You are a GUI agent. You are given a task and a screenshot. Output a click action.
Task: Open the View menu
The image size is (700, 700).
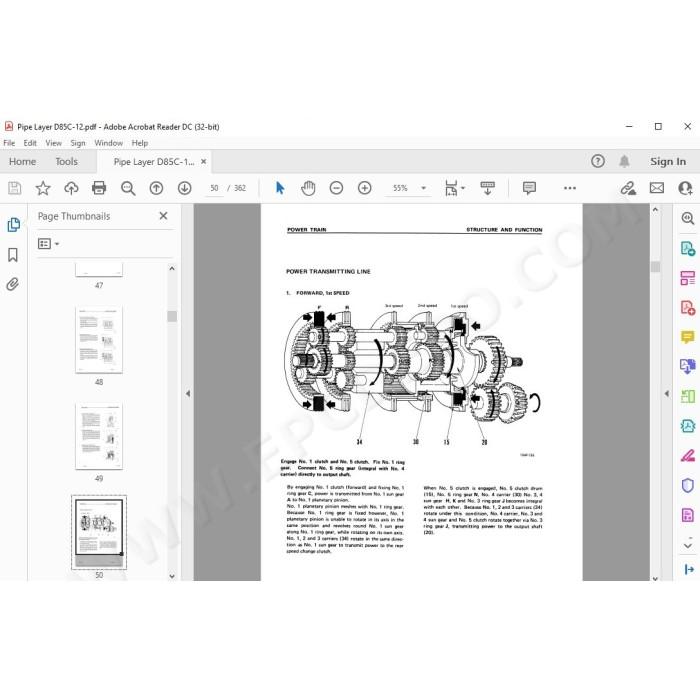coord(53,143)
